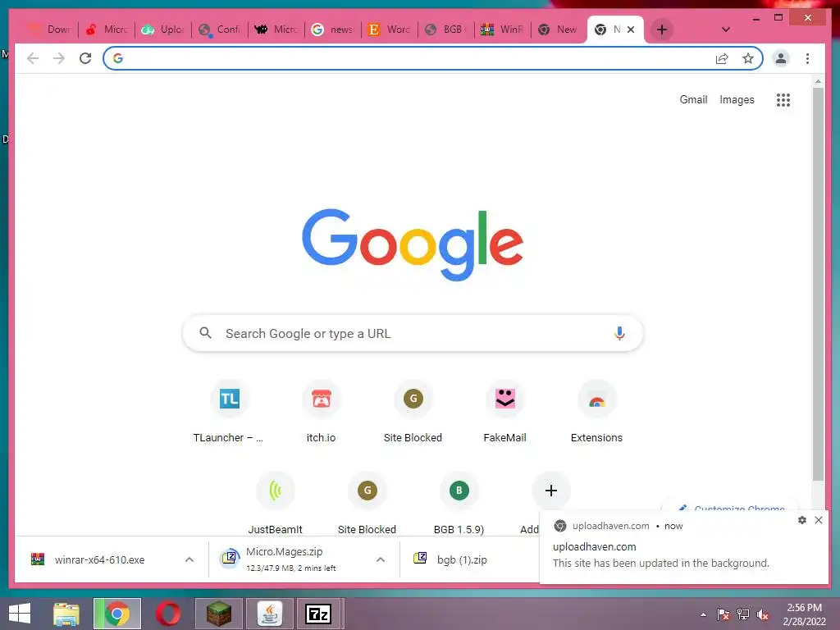Click the magnifier icon in the search box
840x630 pixels.
point(205,333)
